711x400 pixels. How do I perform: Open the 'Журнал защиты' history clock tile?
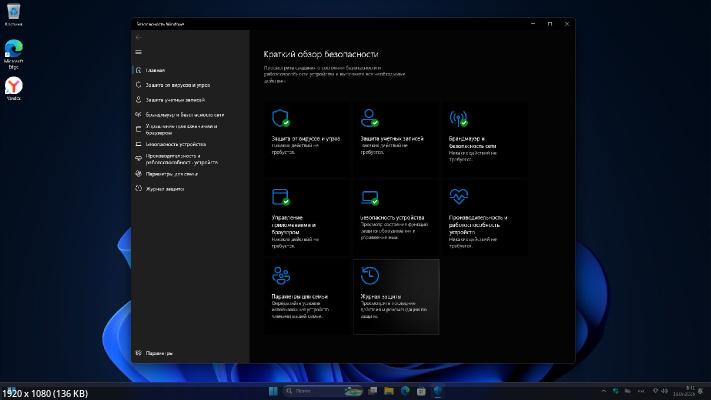click(x=396, y=297)
